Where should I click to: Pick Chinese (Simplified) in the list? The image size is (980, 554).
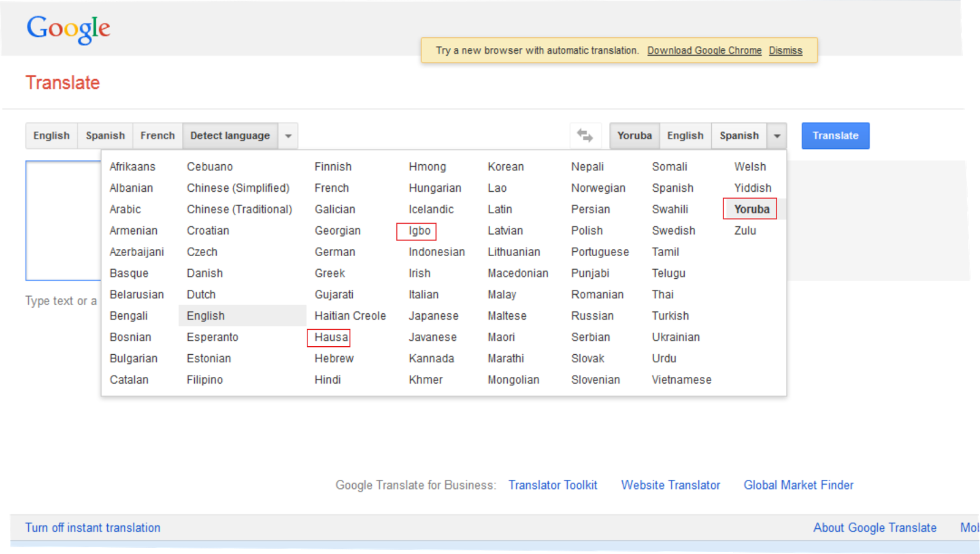click(x=238, y=188)
